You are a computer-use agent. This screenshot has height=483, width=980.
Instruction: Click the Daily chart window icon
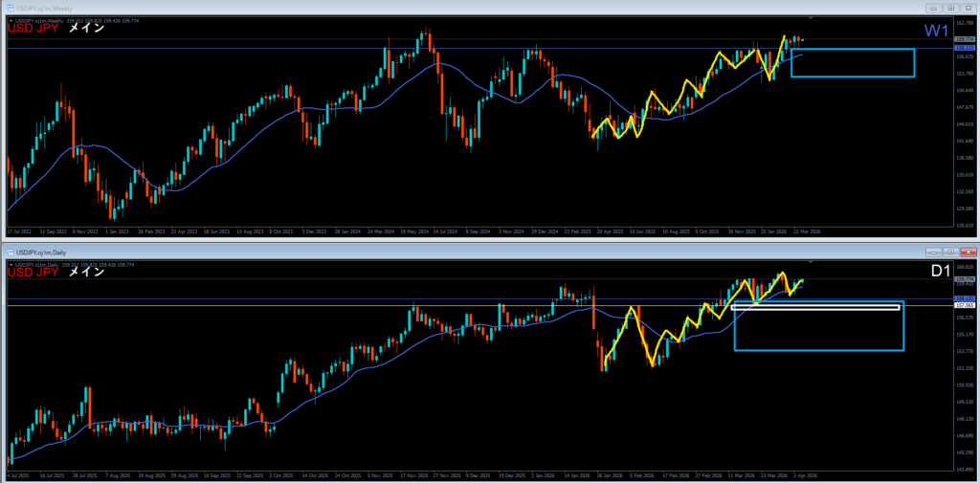tap(10, 251)
